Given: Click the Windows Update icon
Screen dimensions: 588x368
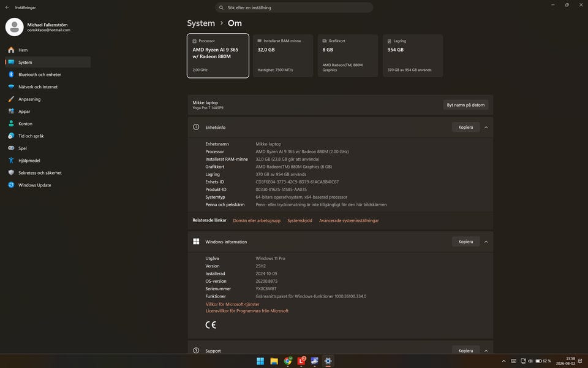Looking at the screenshot, I should point(11,185).
